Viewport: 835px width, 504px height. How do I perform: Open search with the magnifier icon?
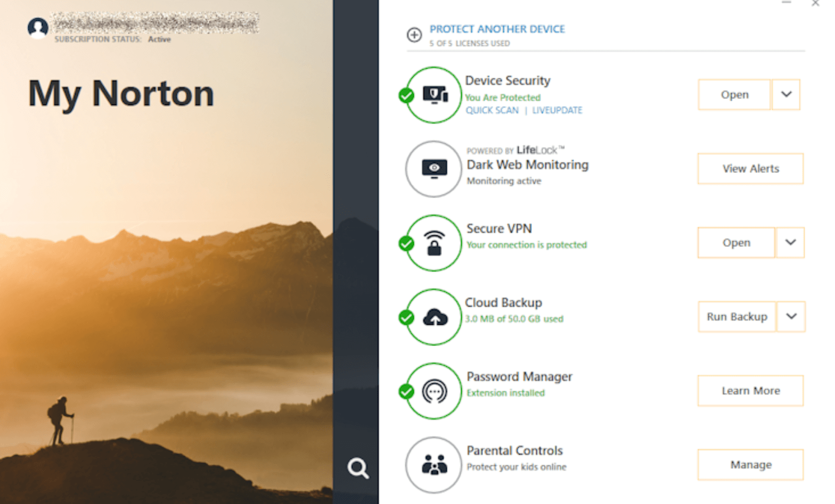click(358, 468)
